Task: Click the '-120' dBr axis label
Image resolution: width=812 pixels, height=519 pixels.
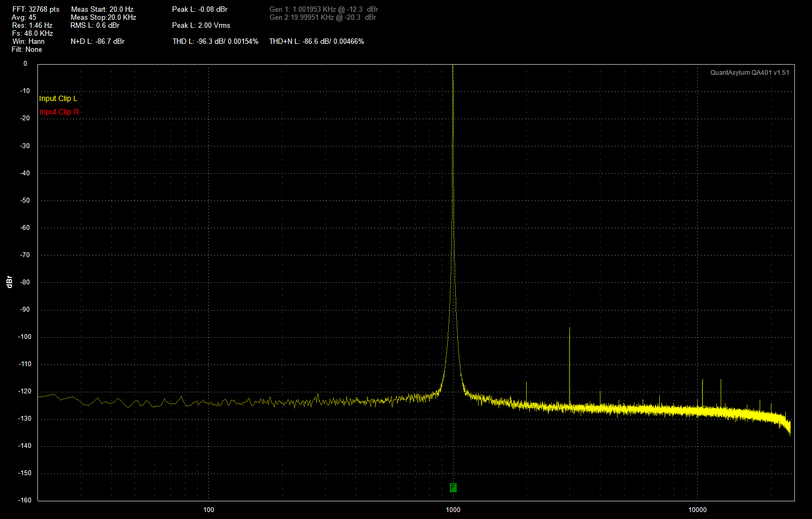Action: point(25,391)
